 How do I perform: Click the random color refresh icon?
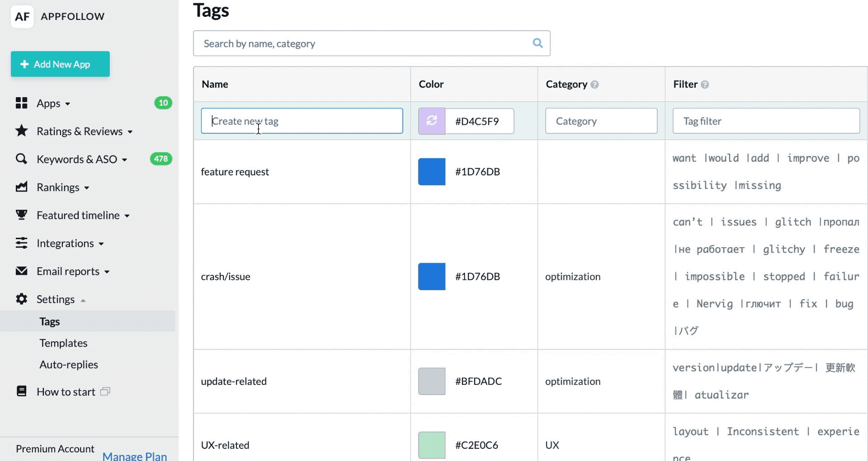(432, 121)
